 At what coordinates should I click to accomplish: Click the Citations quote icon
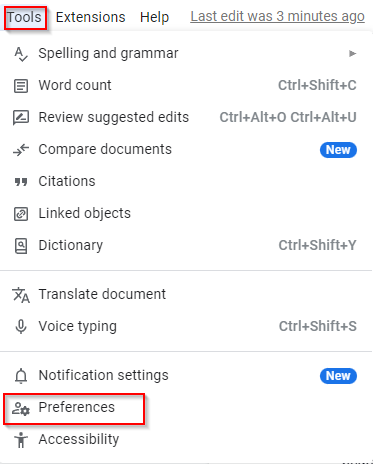click(21, 182)
